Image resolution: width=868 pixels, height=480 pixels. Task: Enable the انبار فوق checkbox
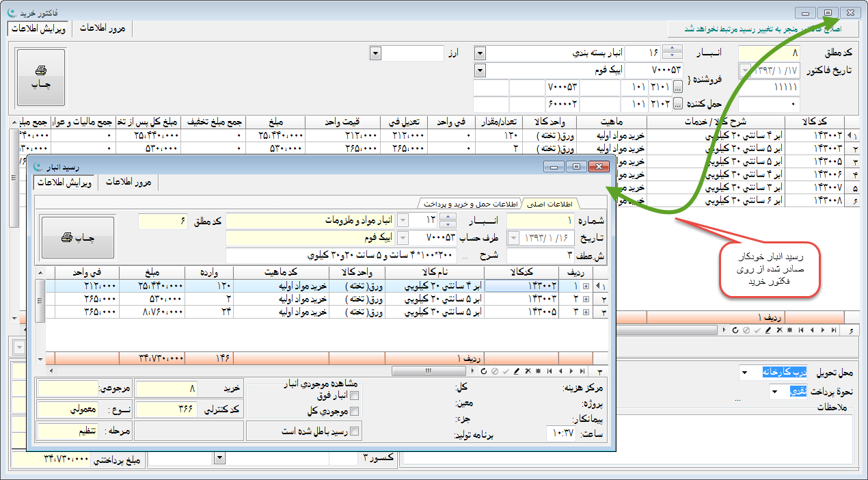354,395
